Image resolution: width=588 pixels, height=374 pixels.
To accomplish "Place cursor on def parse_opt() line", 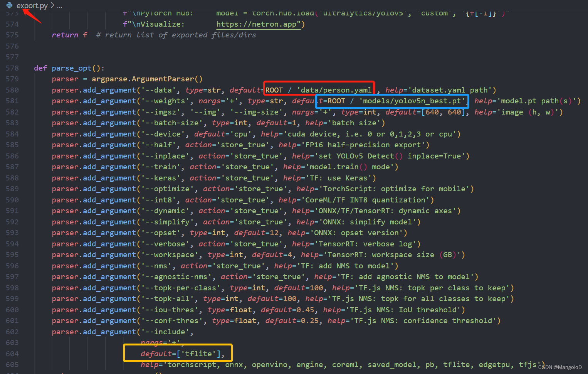I will [69, 68].
